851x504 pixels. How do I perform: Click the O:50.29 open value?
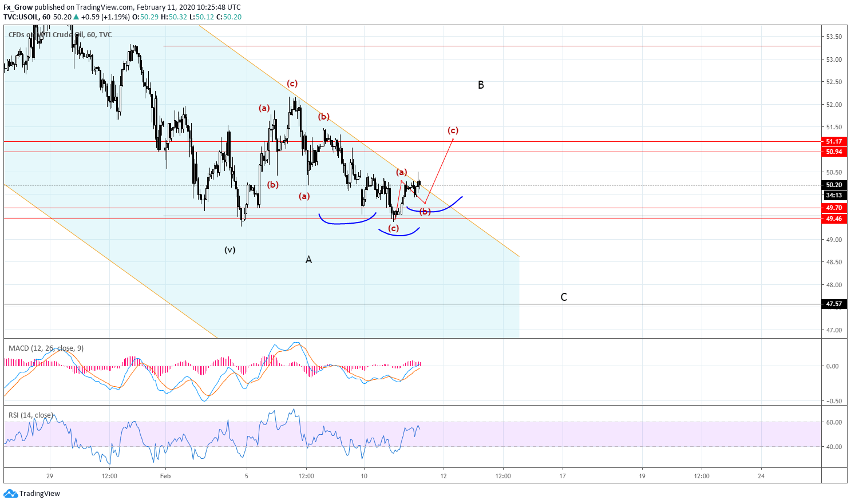(145, 17)
